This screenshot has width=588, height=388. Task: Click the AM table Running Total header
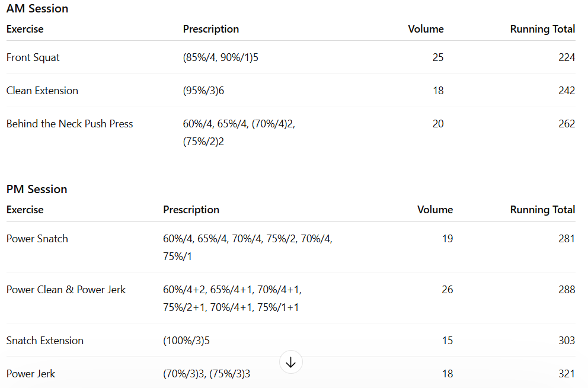pos(542,29)
